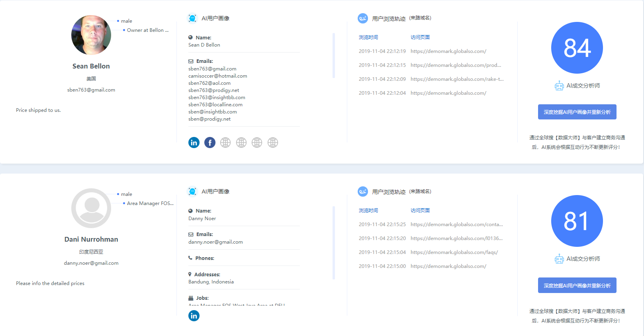This screenshot has width=644, height=336.
Task: Click first globe website icon after Facebook
Action: tap(225, 143)
